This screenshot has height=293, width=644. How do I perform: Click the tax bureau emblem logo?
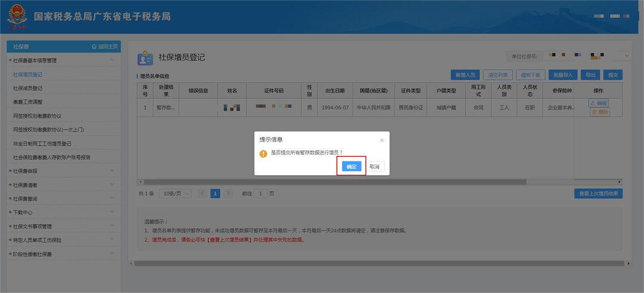17,17
